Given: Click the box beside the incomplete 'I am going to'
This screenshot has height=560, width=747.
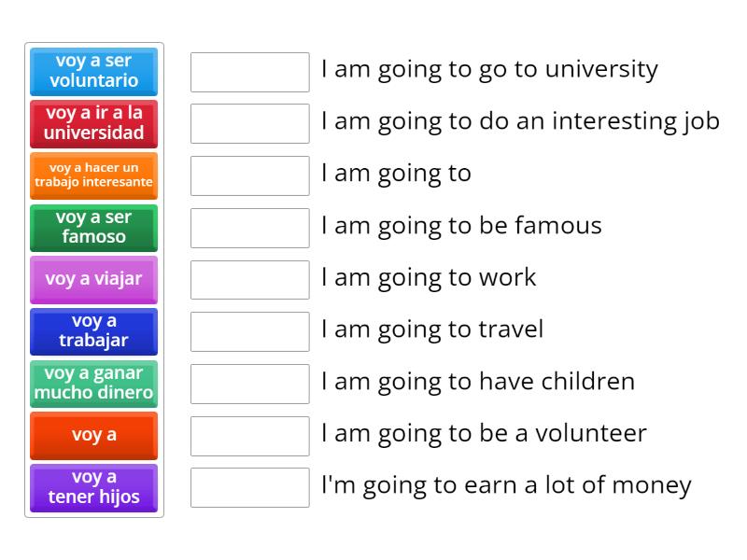Looking at the screenshot, I should pyautogui.click(x=249, y=175).
